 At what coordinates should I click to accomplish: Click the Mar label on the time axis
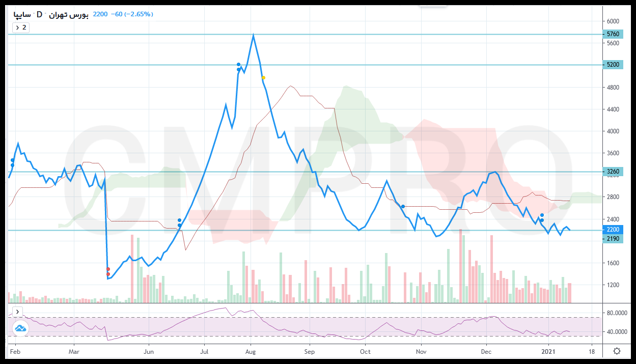[x=74, y=351]
